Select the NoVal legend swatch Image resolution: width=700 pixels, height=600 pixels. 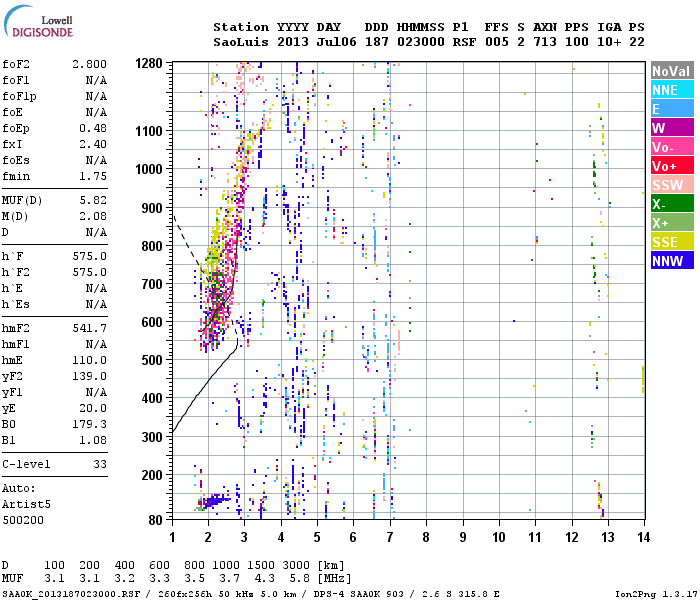pos(672,71)
